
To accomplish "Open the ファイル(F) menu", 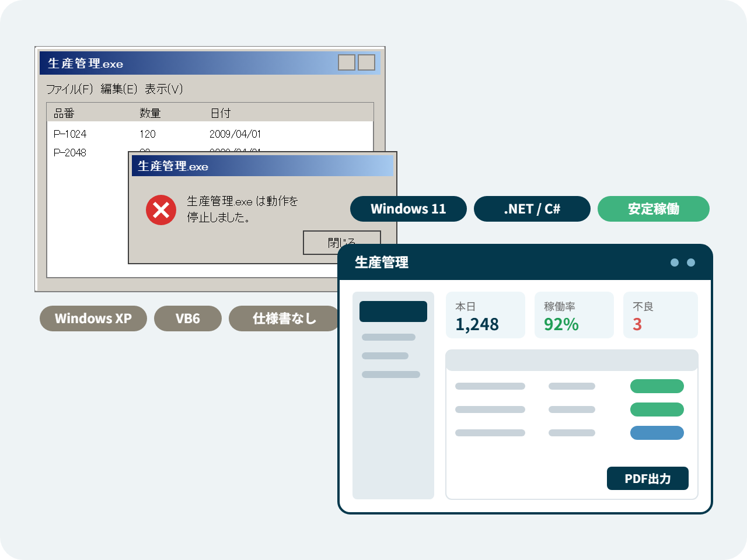I will 69,89.
